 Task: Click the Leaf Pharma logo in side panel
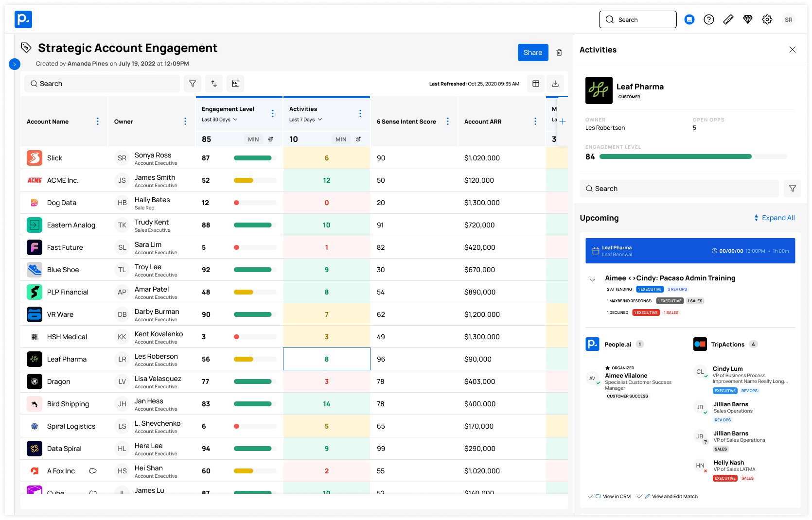click(599, 90)
